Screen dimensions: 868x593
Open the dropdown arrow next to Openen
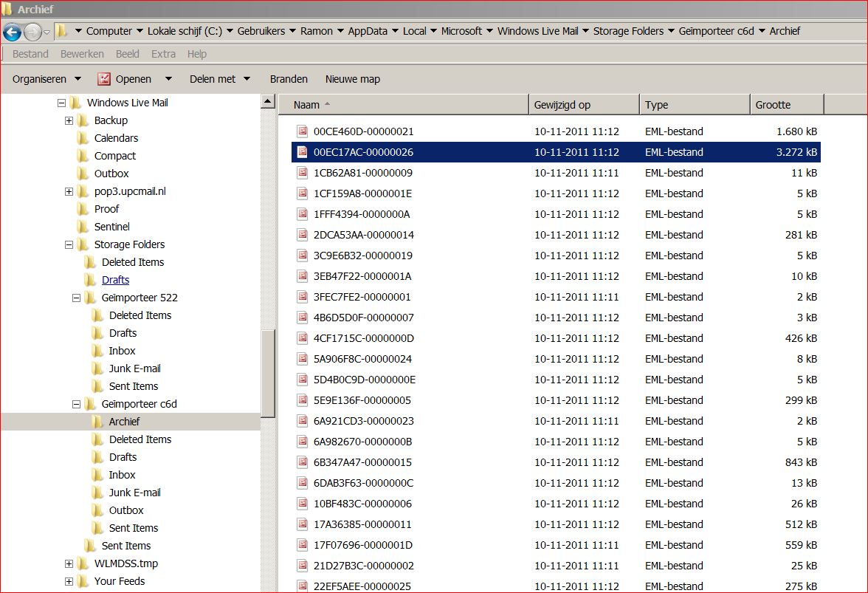click(x=168, y=79)
